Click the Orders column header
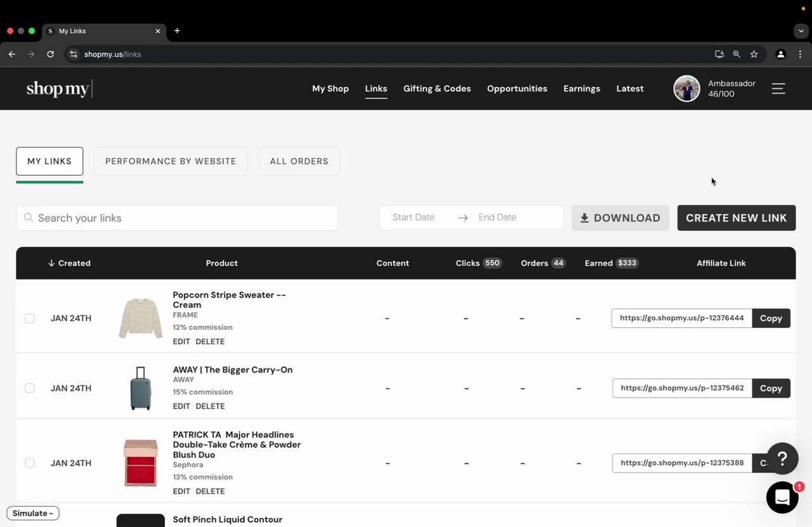The height and width of the screenshot is (527, 812). 543,263
